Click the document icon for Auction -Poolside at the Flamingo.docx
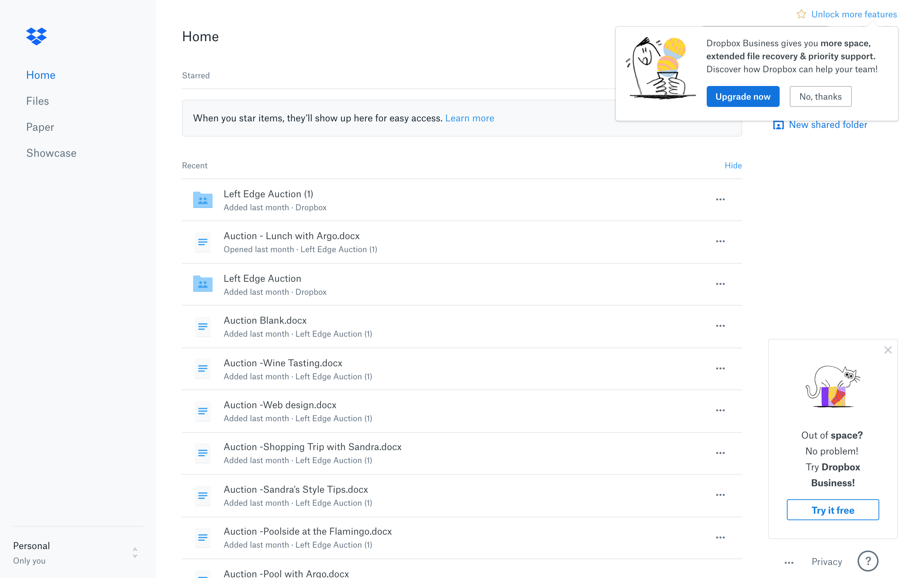 (x=203, y=538)
